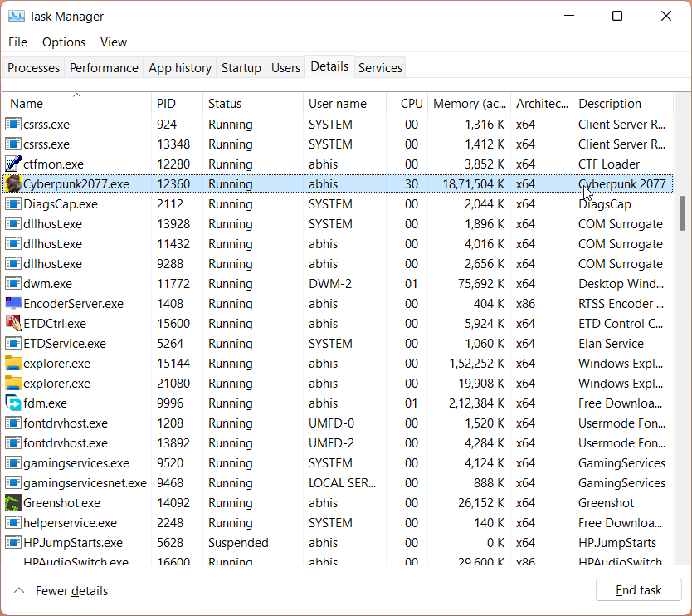Viewport: 692px width, 616px height.
Task: Click the x86 architecture cell of EncoderServer.exe
Action: (525, 304)
